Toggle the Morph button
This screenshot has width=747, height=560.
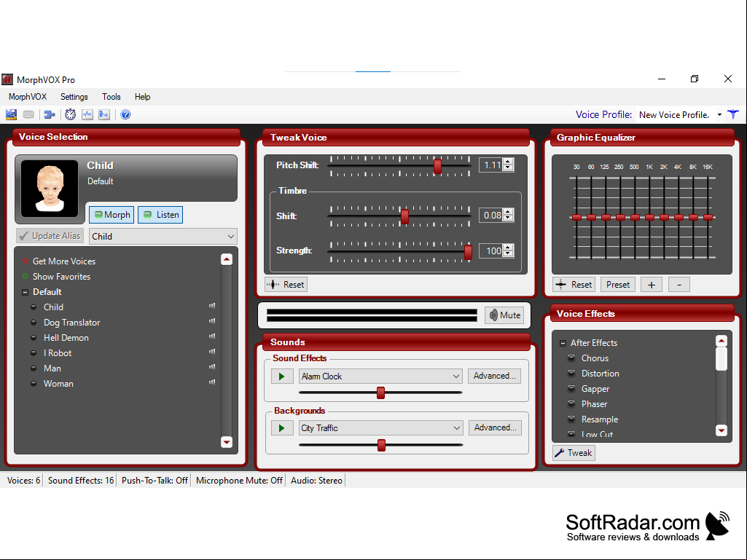coord(112,215)
